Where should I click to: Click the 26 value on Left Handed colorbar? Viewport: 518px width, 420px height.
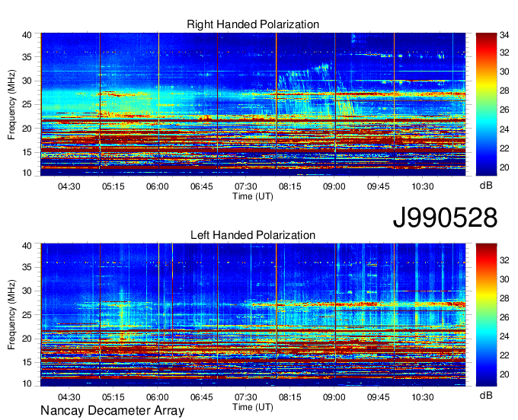[x=504, y=317]
